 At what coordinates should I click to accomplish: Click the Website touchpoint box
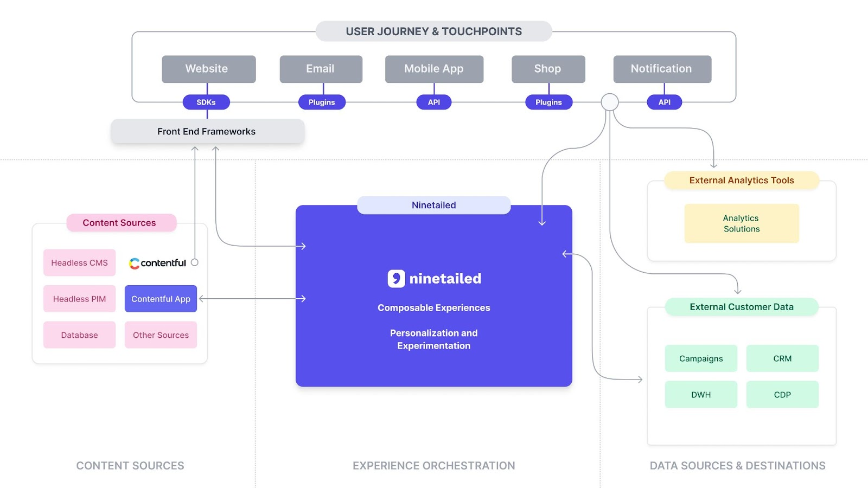[209, 69]
